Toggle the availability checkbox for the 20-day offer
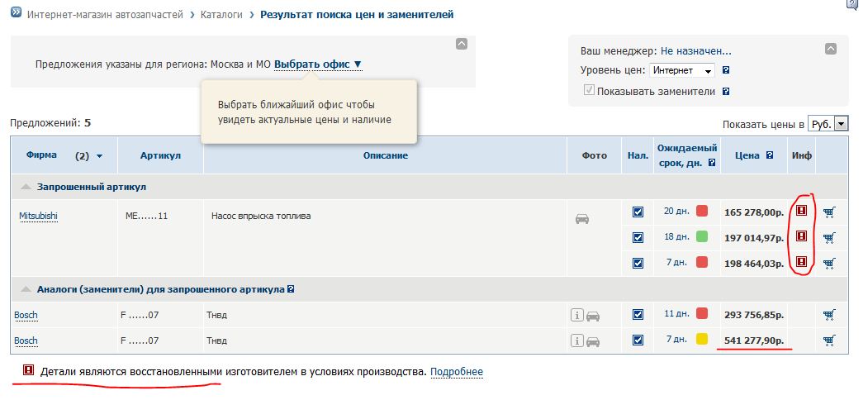Image resolution: width=868 pixels, height=400 pixels. (638, 212)
